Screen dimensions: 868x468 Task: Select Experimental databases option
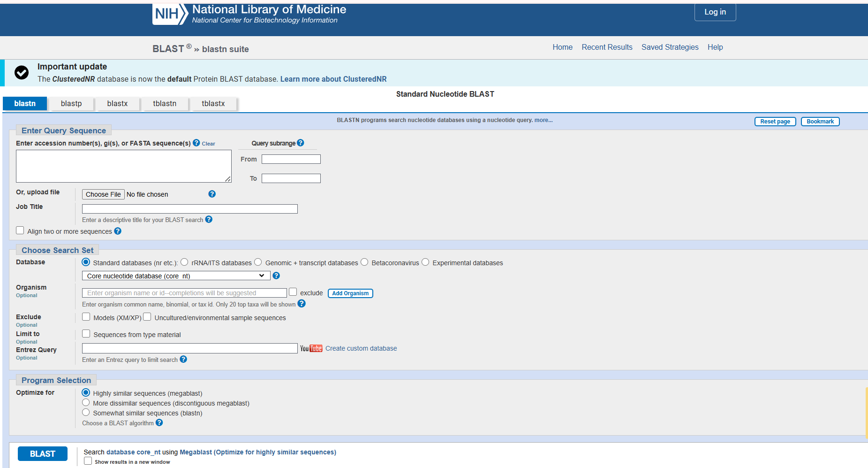tap(425, 262)
